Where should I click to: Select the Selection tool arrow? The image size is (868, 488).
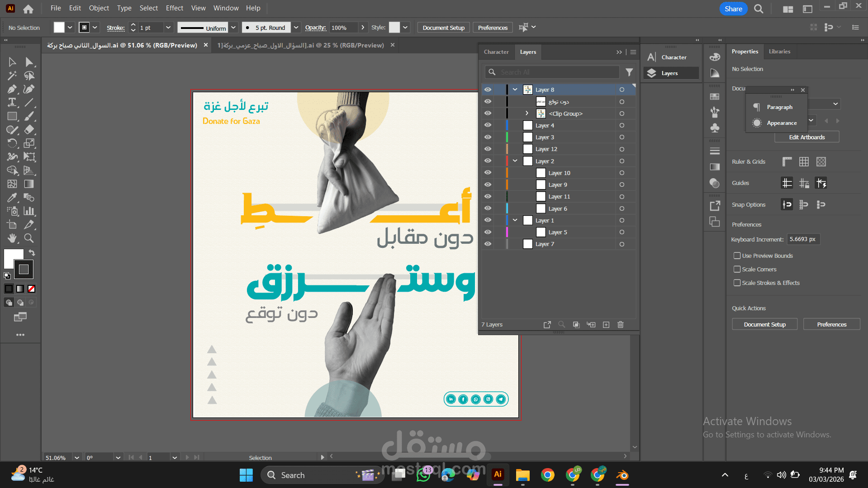(x=12, y=62)
